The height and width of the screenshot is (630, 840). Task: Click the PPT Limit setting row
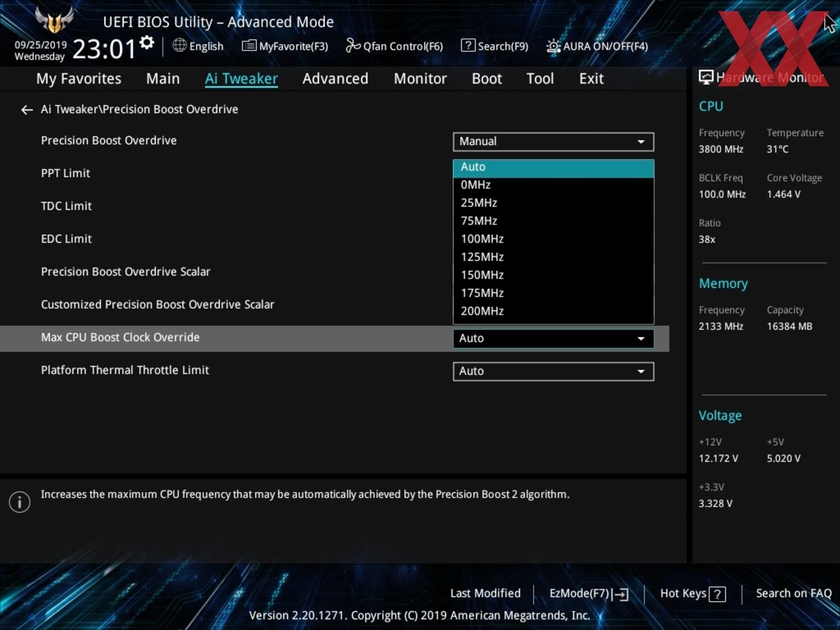point(334,174)
